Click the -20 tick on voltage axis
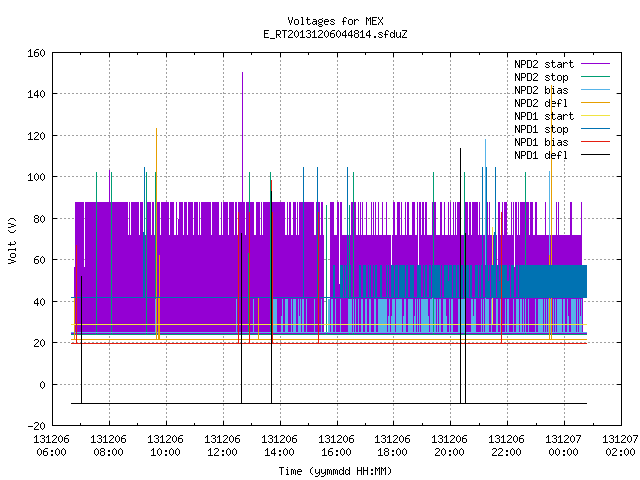 [36, 426]
